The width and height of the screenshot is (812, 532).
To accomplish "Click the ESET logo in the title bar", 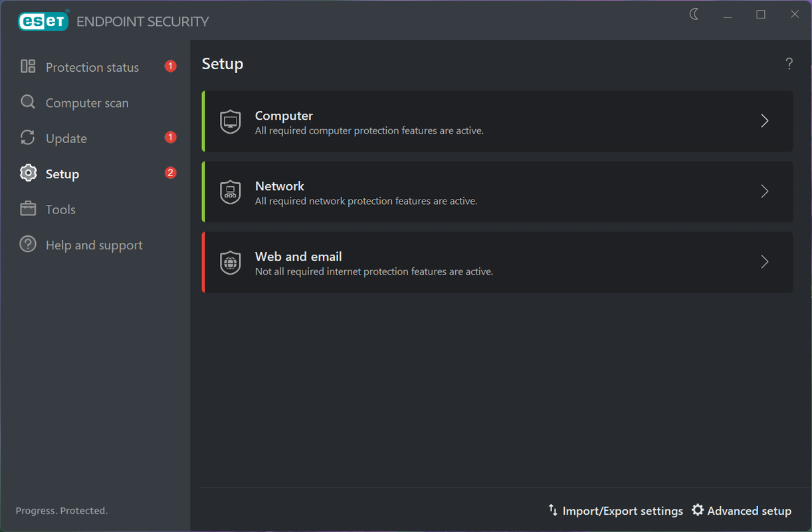I will [x=43, y=21].
